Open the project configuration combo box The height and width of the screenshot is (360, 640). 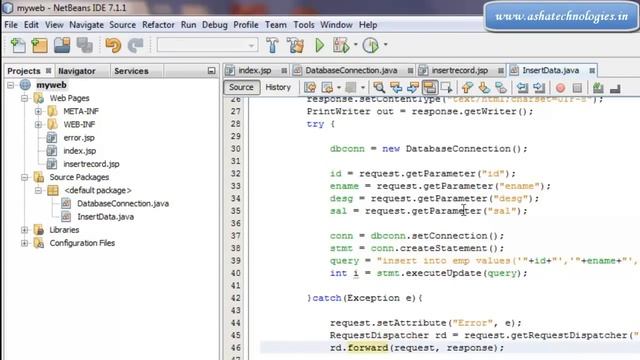pos(207,45)
